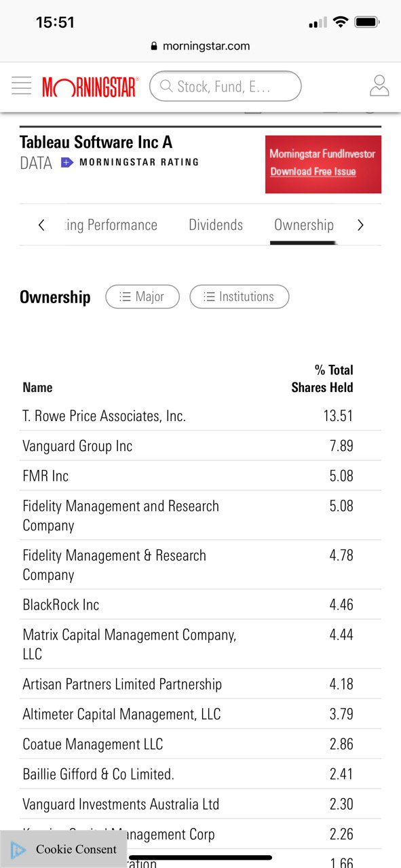401x868 pixels.
Task: Open the hamburger navigation menu
Action: (x=21, y=86)
